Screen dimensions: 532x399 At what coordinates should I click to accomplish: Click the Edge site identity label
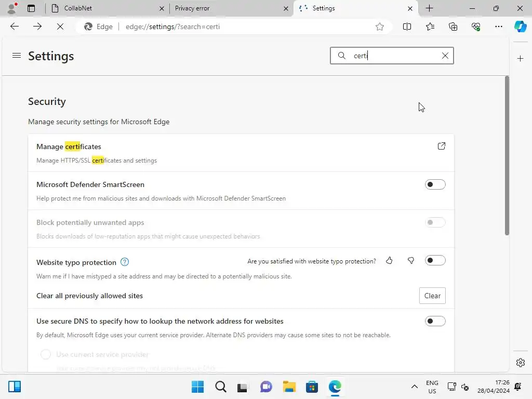tap(98, 26)
